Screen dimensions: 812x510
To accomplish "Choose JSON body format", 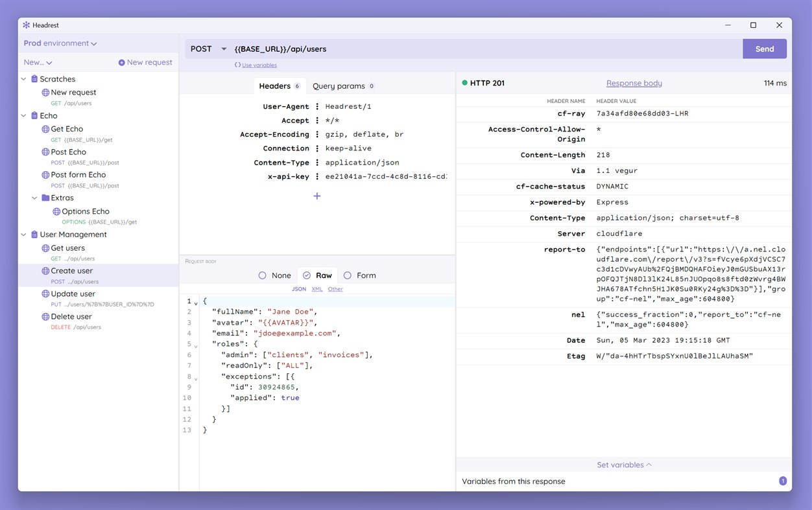I will [x=299, y=289].
